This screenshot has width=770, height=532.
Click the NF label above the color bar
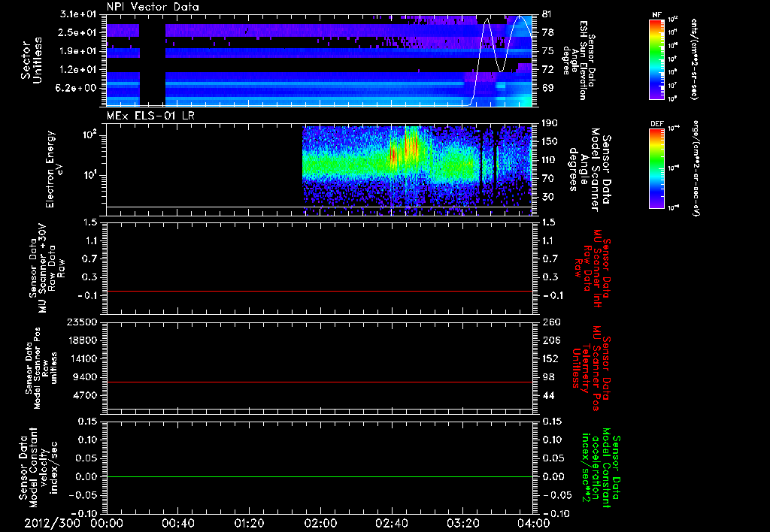(656, 15)
